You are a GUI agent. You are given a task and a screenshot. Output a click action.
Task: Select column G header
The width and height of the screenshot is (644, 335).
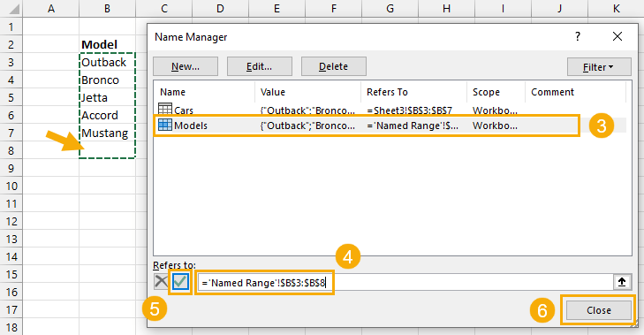point(390,9)
